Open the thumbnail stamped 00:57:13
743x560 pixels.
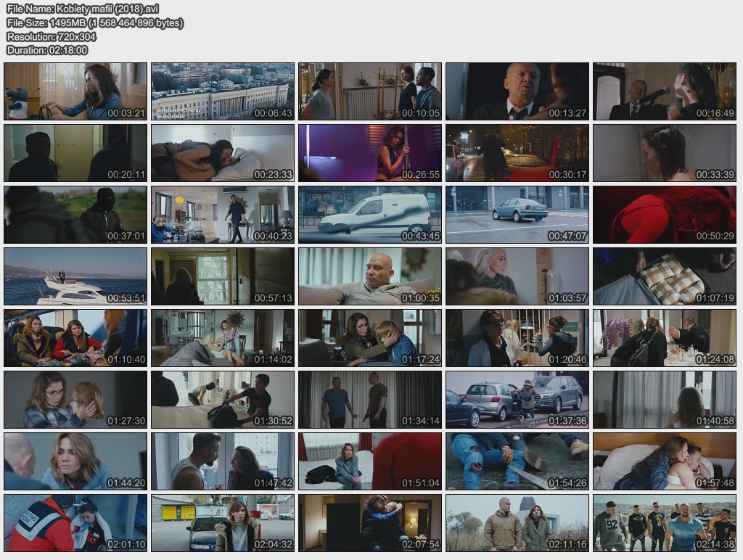223,276
